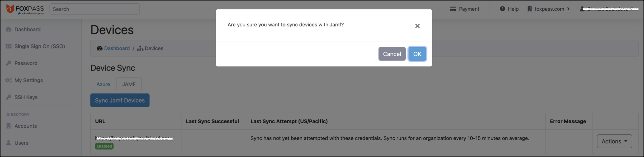The height and width of the screenshot is (157, 644).
Task: Click the Payment credit card icon
Action: click(x=453, y=9)
